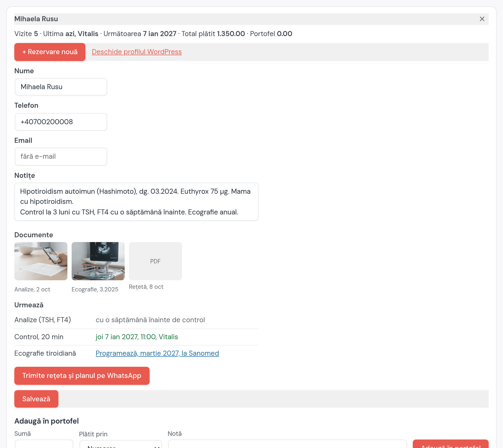Click into the Telefon field
The image size is (503, 448).
point(61,122)
